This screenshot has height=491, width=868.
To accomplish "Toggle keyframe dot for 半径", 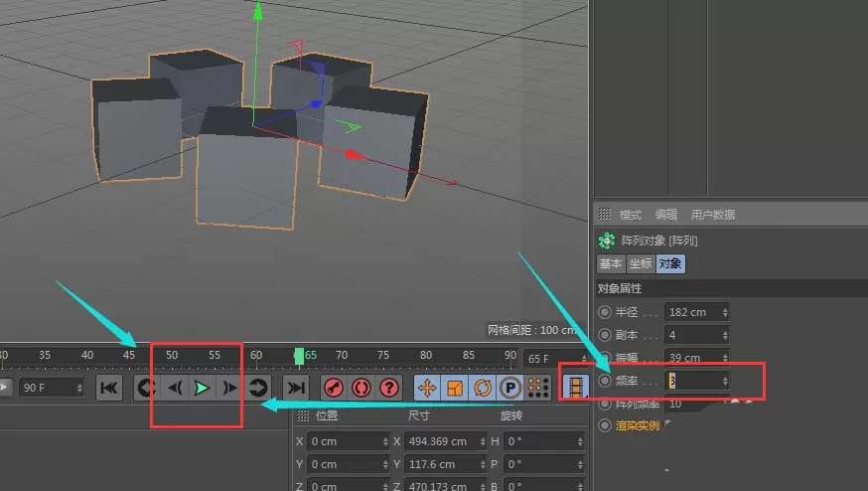I will tap(605, 312).
